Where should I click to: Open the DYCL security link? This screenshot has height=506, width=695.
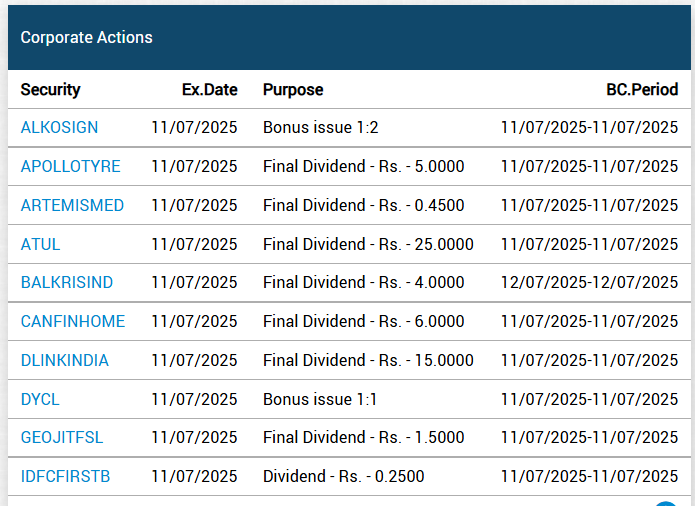[x=40, y=400]
